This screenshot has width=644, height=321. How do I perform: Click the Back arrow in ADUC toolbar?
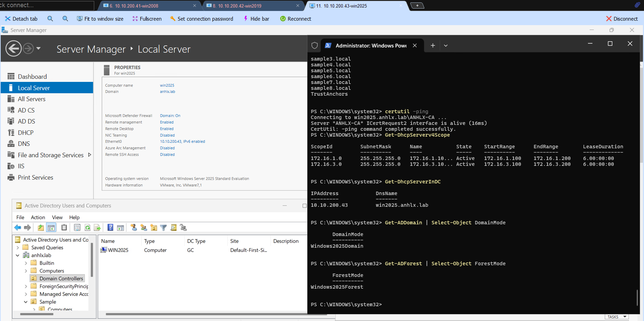(x=18, y=227)
